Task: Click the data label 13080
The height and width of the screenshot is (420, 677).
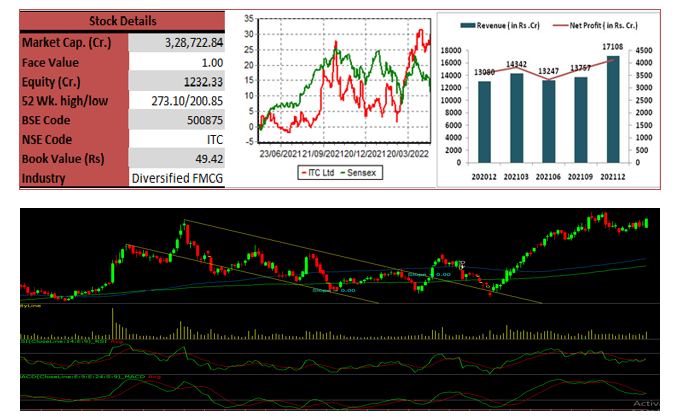Action: pyautogui.click(x=484, y=72)
